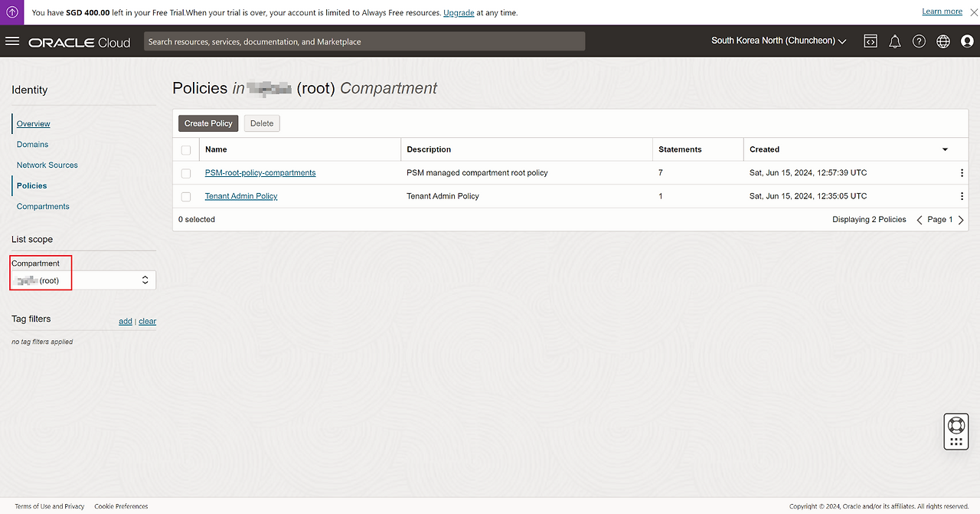
Task: Select the PSM-root-policy-compartments checkbox
Action: click(x=186, y=173)
